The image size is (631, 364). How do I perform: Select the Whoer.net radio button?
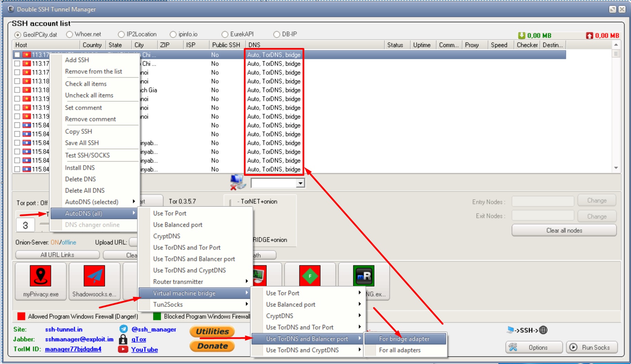(69, 35)
